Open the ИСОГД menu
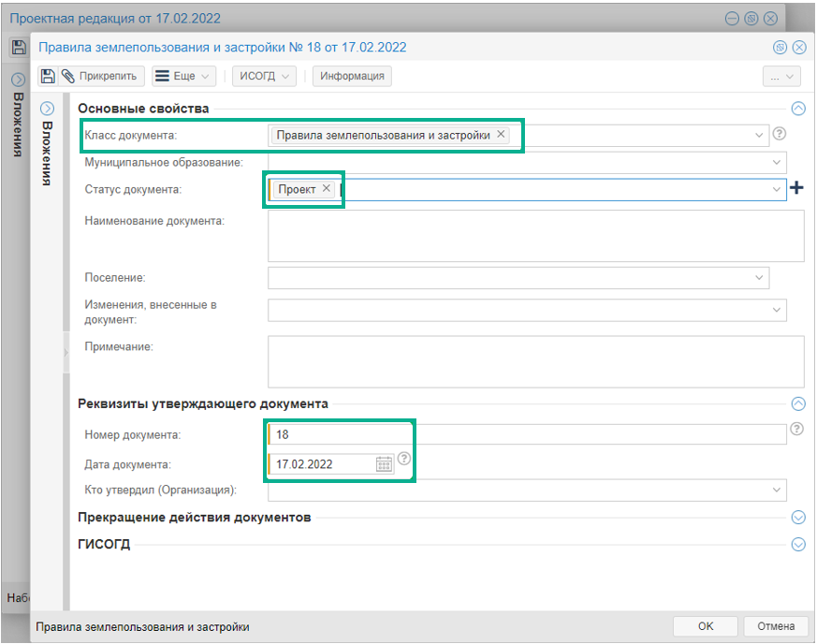Image resolution: width=816 pixels, height=644 pixels. point(264,76)
